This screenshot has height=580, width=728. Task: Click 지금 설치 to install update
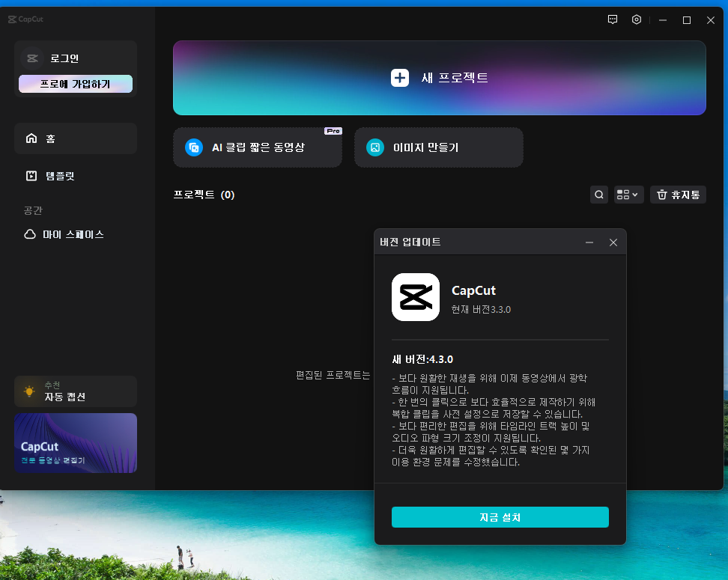coord(500,517)
